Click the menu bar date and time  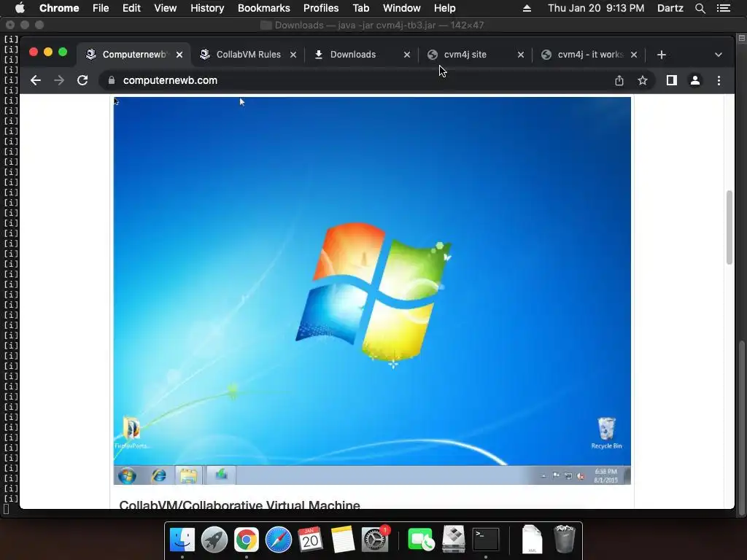pyautogui.click(x=596, y=8)
